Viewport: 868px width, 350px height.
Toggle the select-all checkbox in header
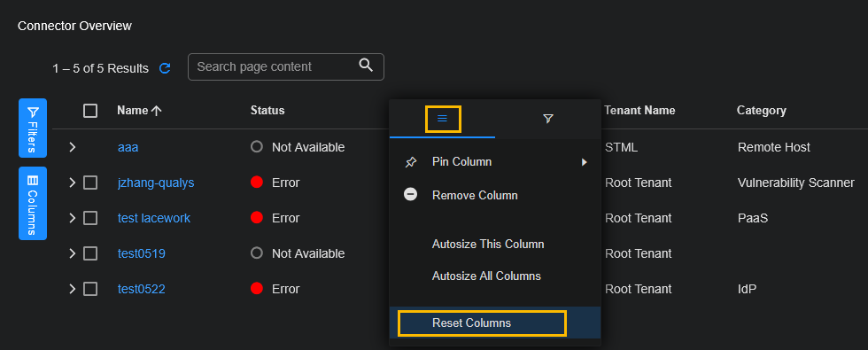pos(90,111)
